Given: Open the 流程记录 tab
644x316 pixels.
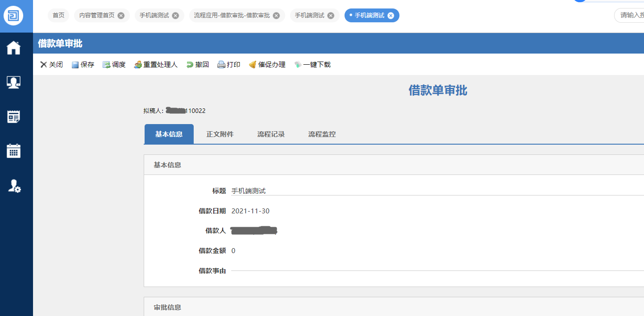Looking at the screenshot, I should coord(271,134).
